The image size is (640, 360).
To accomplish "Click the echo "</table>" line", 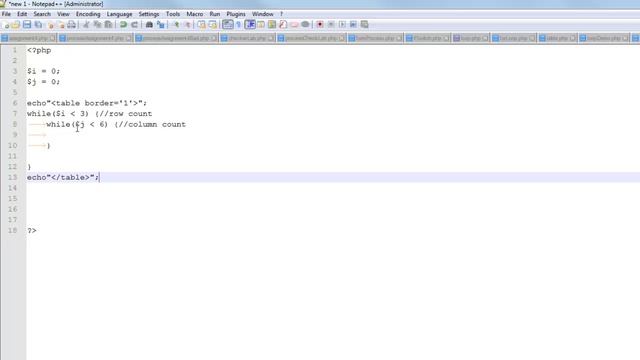I will coord(63,178).
